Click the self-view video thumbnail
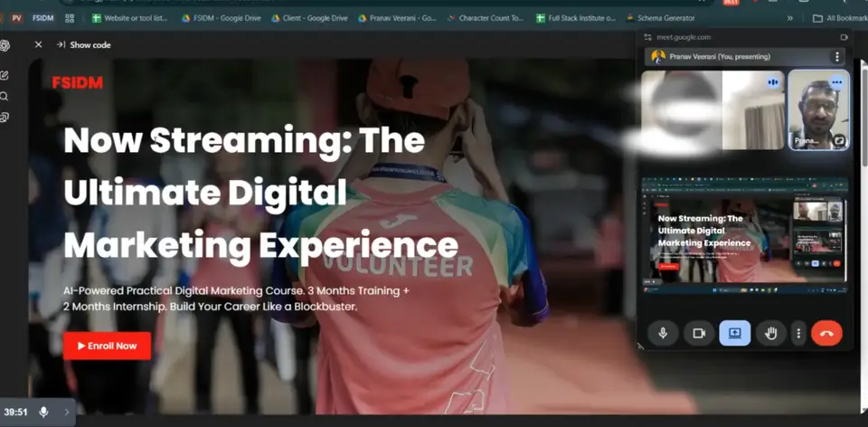The width and height of the screenshot is (868, 427). (x=819, y=109)
